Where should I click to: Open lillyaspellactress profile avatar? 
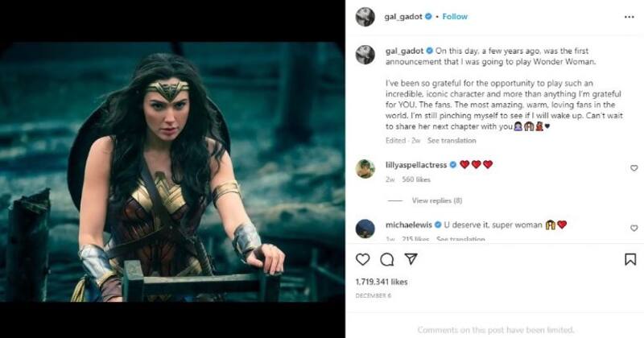pyautogui.click(x=365, y=168)
